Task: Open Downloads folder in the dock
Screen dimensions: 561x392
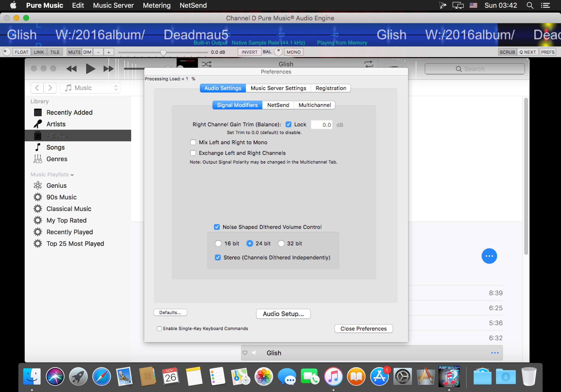Action: pyautogui.click(x=506, y=376)
